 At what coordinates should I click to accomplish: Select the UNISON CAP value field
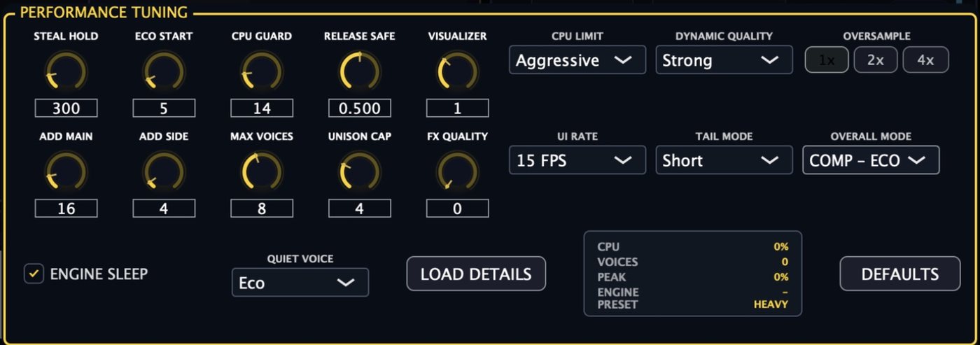coord(360,208)
